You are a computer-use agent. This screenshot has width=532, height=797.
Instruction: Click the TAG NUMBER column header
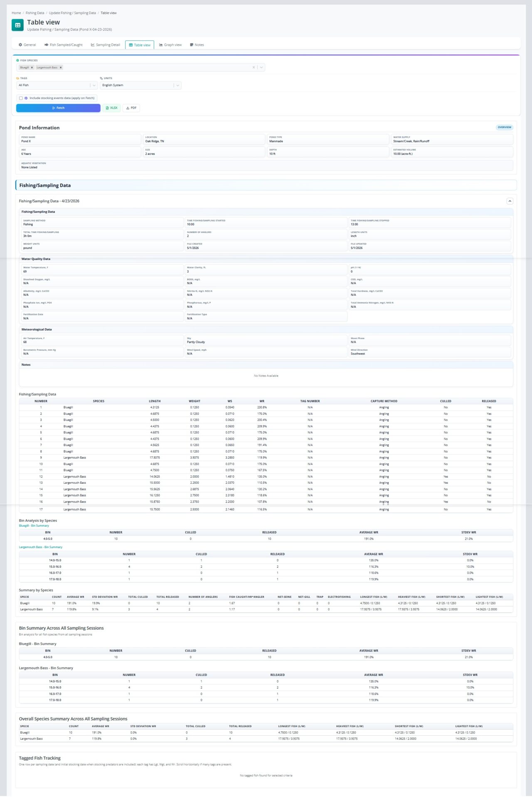coord(310,401)
